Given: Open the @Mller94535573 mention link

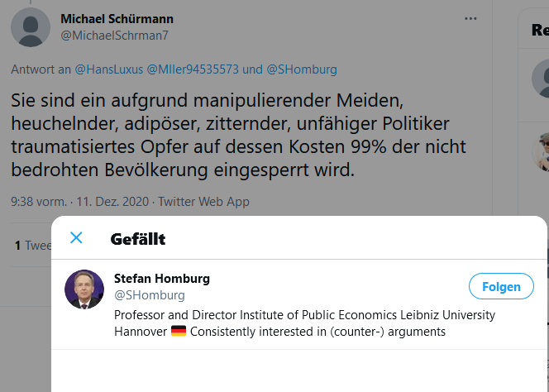Looking at the screenshot, I should point(193,69).
